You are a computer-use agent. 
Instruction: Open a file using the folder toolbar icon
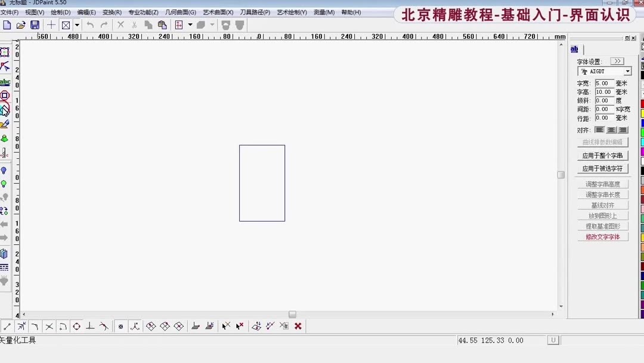tap(20, 24)
